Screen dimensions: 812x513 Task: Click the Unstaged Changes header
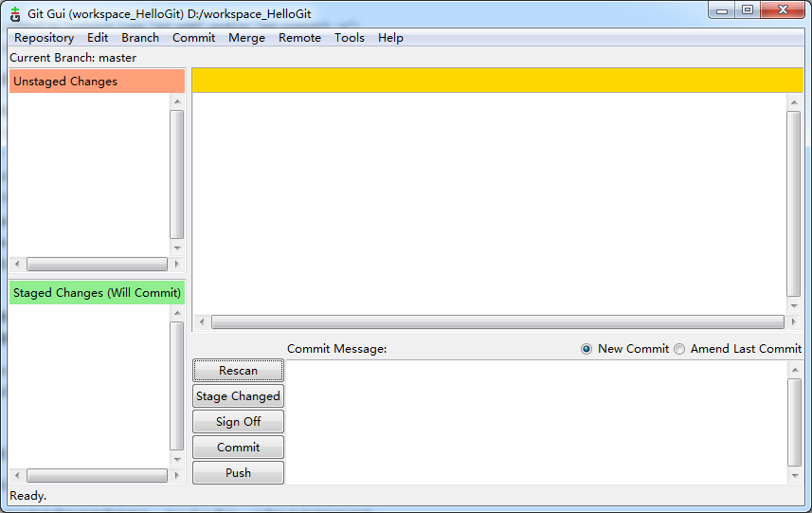point(97,81)
